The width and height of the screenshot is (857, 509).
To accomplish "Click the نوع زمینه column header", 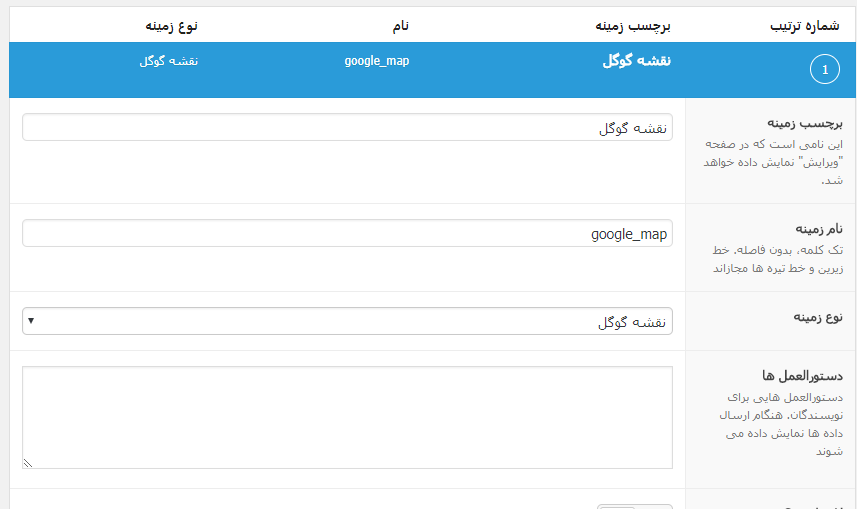I will click(x=171, y=26).
